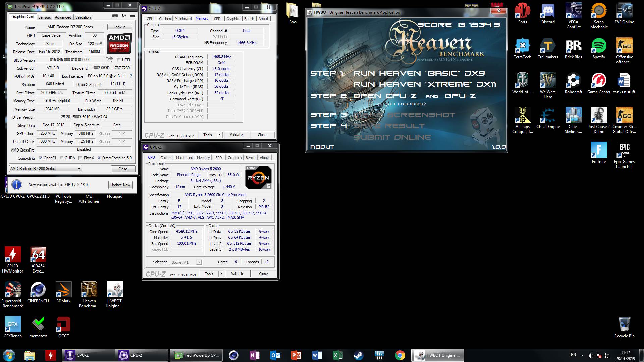
Task: Select the SPD tab in upper CPU-Z window
Action: click(217, 19)
